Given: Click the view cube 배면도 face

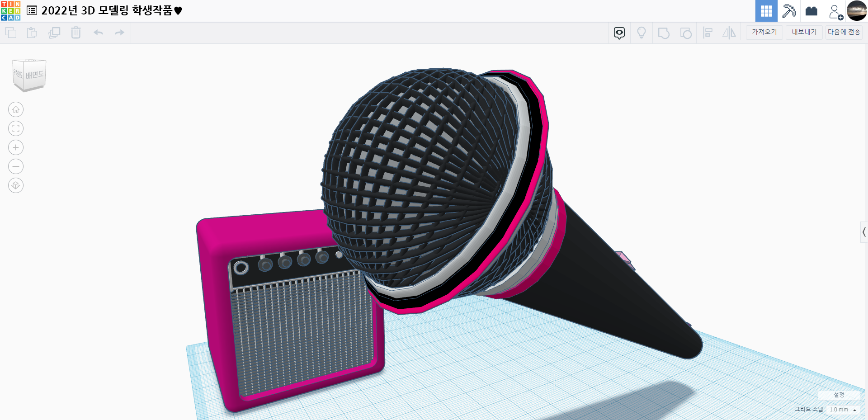Looking at the screenshot, I should [34, 75].
